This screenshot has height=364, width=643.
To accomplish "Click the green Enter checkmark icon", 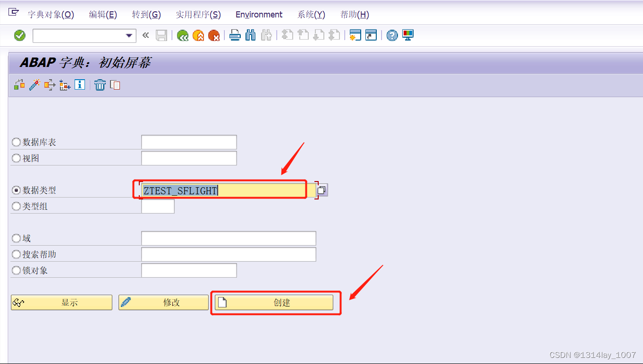I will point(20,35).
